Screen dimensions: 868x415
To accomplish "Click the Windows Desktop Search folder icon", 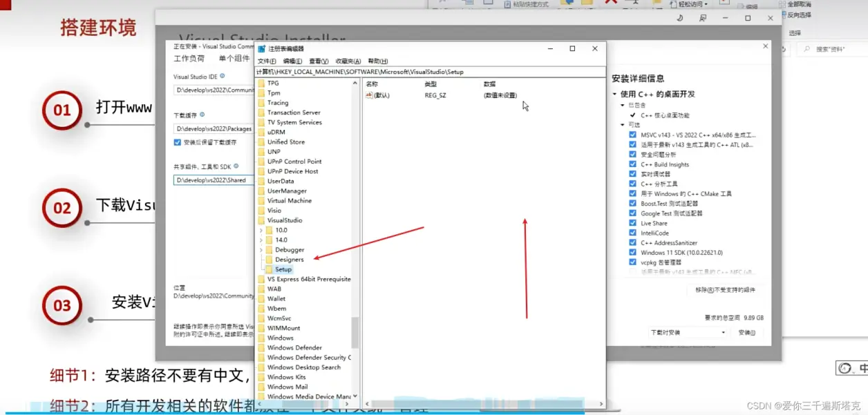I will click(261, 367).
